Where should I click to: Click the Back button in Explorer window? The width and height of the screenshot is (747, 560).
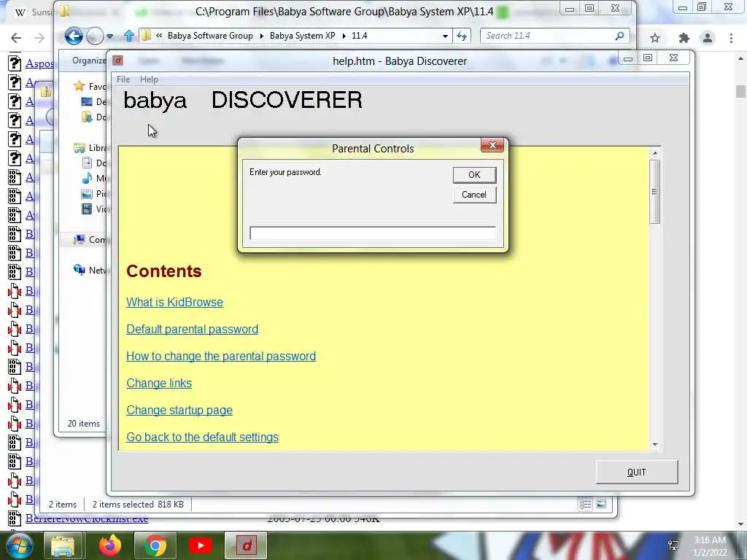point(74,36)
